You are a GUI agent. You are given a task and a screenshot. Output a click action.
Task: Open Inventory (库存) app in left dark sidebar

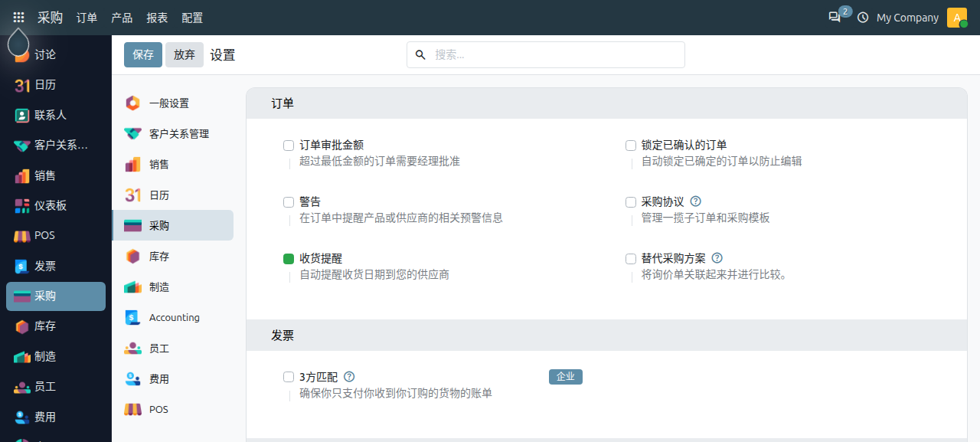56,326
